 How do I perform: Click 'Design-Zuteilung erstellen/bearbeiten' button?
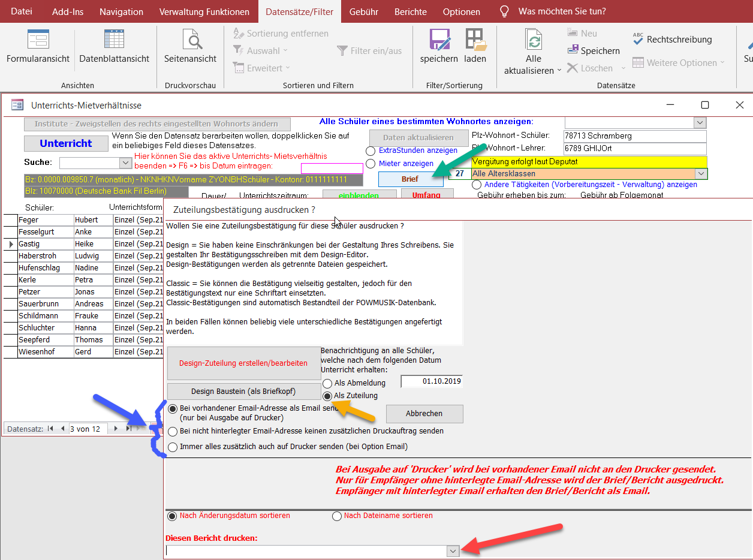[x=243, y=363]
